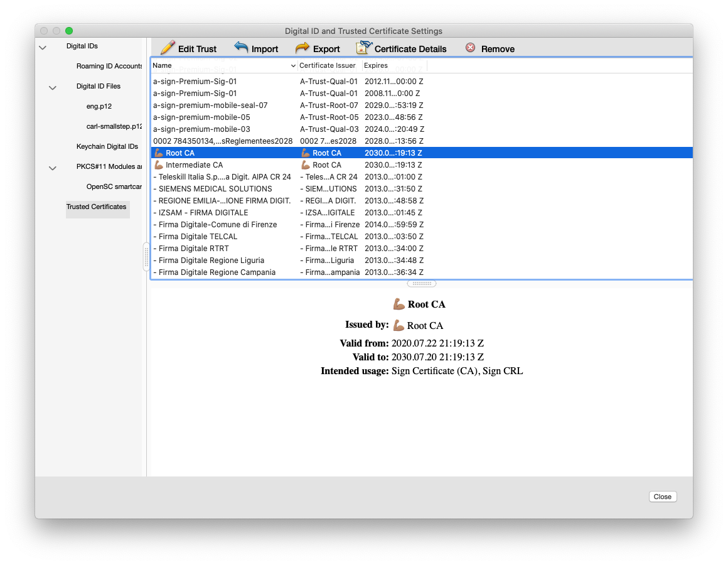Collapse the Digital IDs section
Viewport: 728px width, 565px height.
coord(43,46)
